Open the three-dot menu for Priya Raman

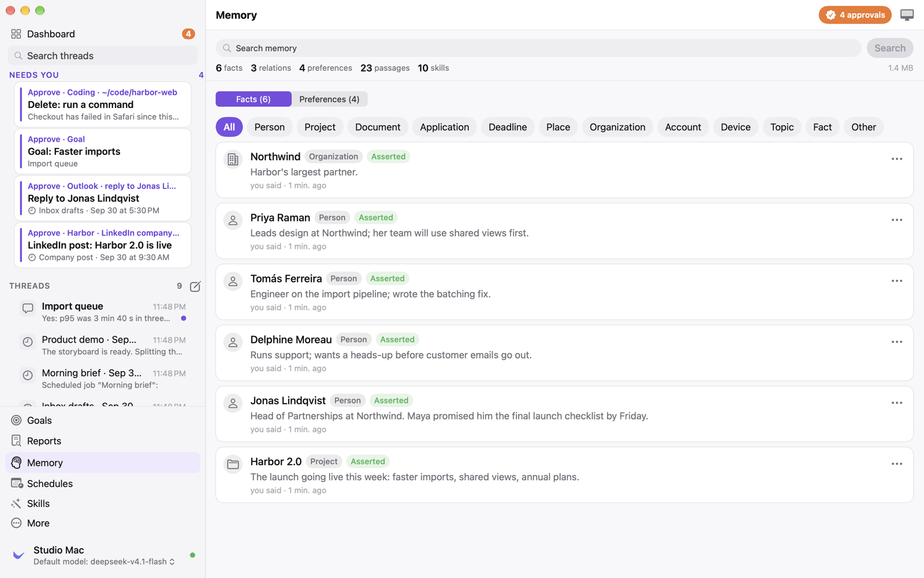click(896, 220)
